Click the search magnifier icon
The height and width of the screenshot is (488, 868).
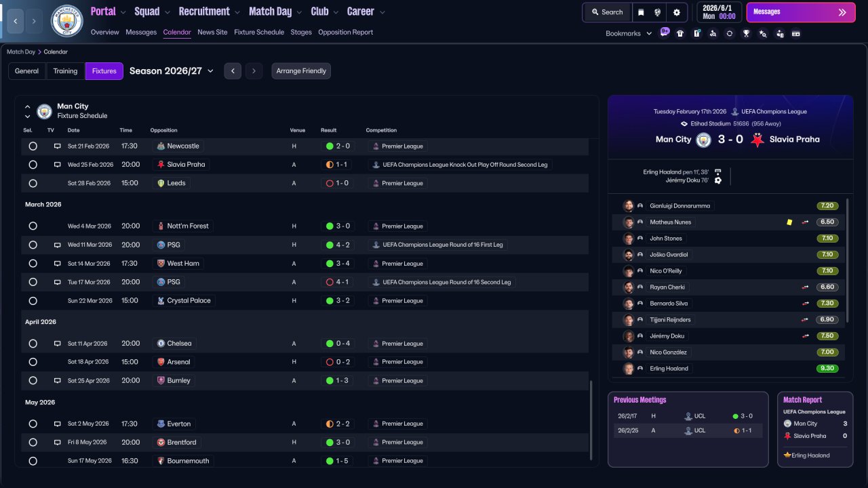pos(595,12)
